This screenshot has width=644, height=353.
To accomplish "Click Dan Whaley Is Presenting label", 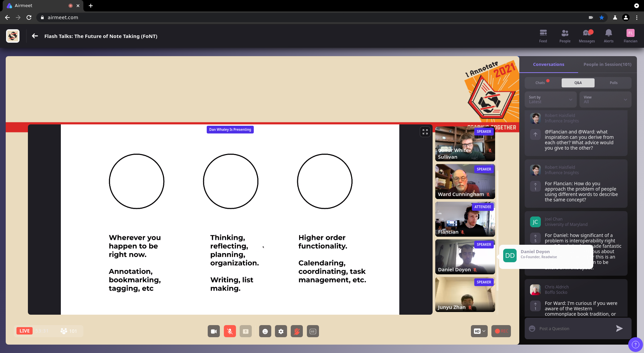I will 230,129.
